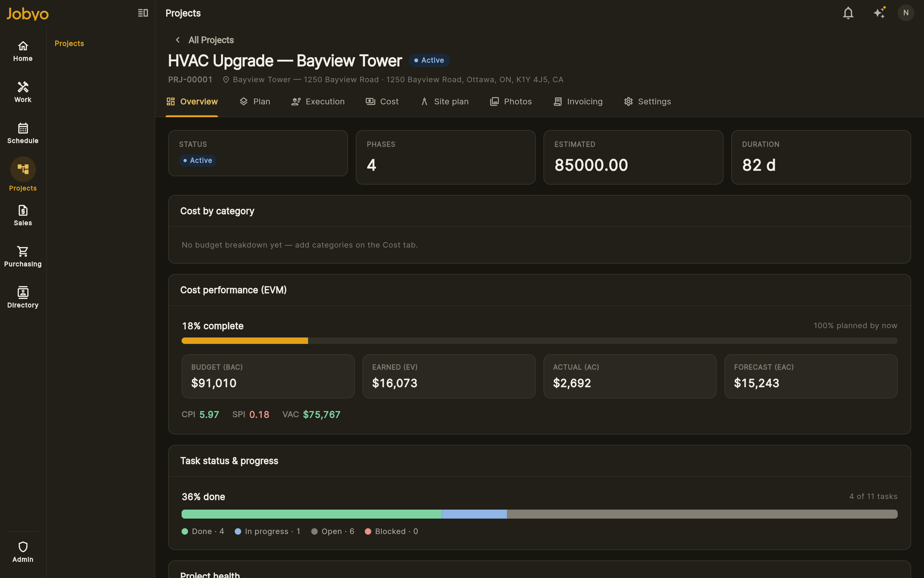Switch to the Photos tab
The width and height of the screenshot is (924, 578).
pyautogui.click(x=510, y=102)
